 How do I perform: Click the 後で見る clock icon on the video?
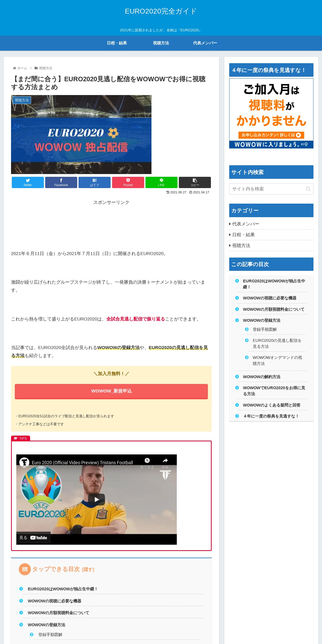[x=147, y=460]
